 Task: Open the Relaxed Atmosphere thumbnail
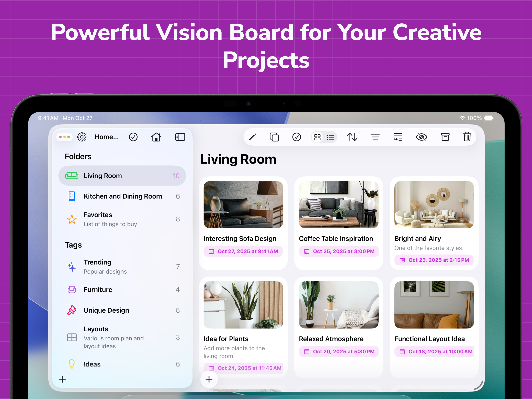pyautogui.click(x=339, y=305)
